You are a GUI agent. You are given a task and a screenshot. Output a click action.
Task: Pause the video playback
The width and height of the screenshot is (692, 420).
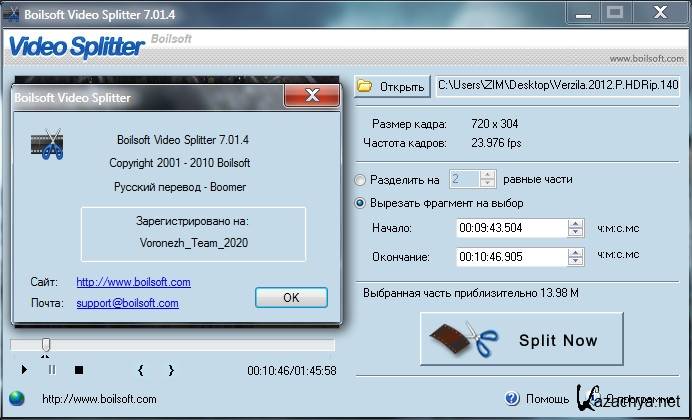[52, 370]
